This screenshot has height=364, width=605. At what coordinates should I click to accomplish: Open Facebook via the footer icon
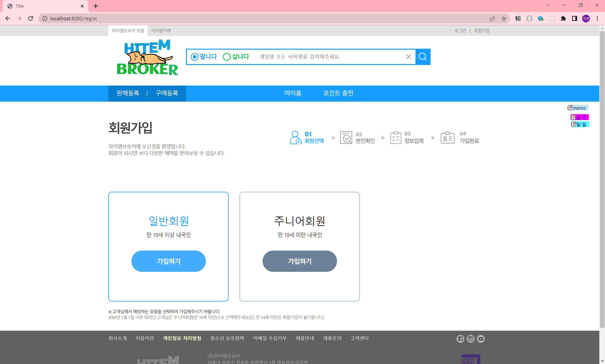[x=460, y=338]
